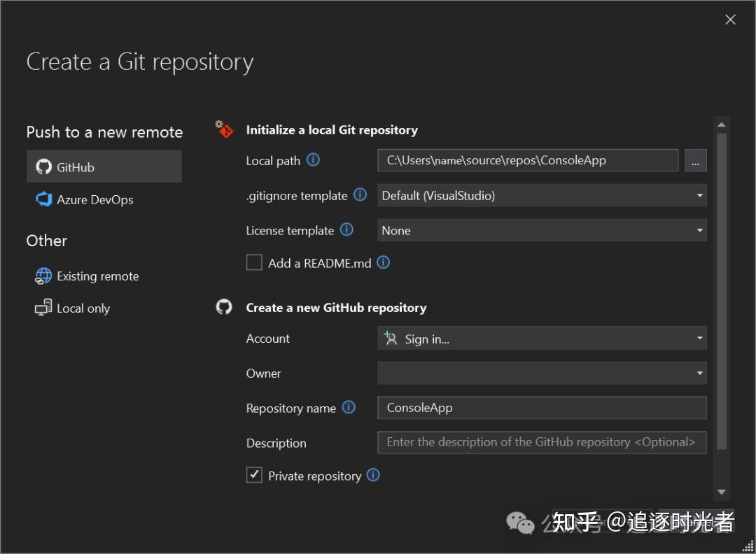
Task: Click the Local path info icon
Action: coord(314,159)
